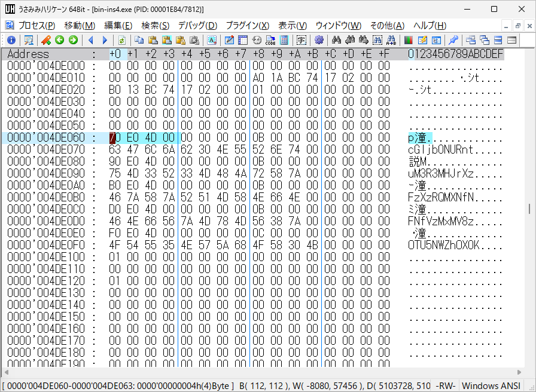Click the A→B range search icon
536x392 pixels.
(392, 40)
